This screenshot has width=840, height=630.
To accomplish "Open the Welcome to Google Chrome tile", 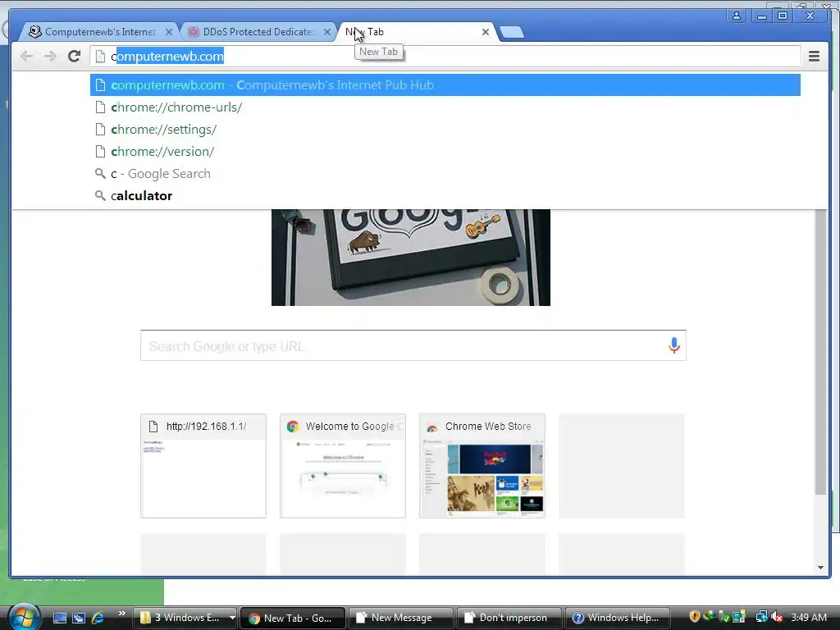I will [343, 466].
